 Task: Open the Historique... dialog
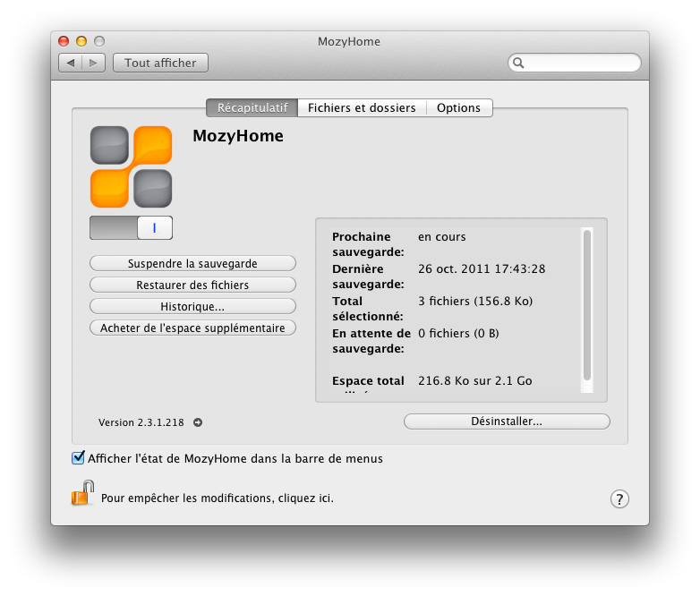click(192, 306)
